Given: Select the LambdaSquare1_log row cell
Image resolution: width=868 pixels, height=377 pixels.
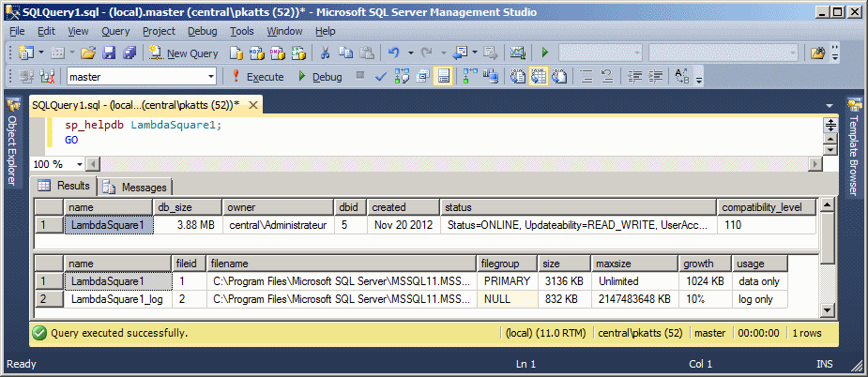Looking at the screenshot, I should pos(119,299).
